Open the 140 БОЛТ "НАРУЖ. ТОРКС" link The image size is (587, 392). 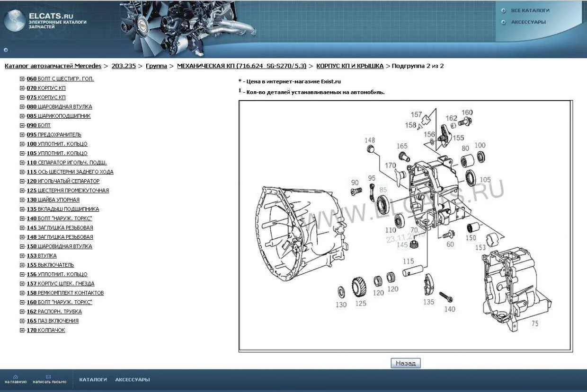click(60, 218)
